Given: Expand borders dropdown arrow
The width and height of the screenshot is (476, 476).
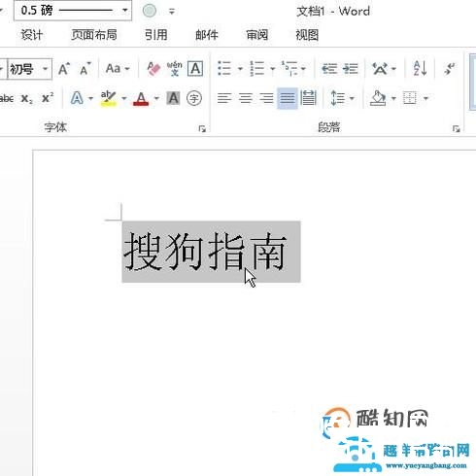Looking at the screenshot, I should pos(425,98).
